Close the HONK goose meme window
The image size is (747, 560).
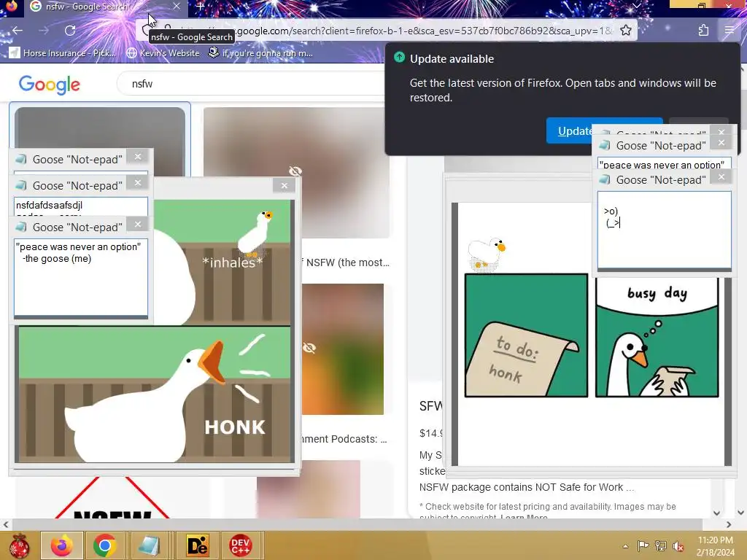(284, 186)
